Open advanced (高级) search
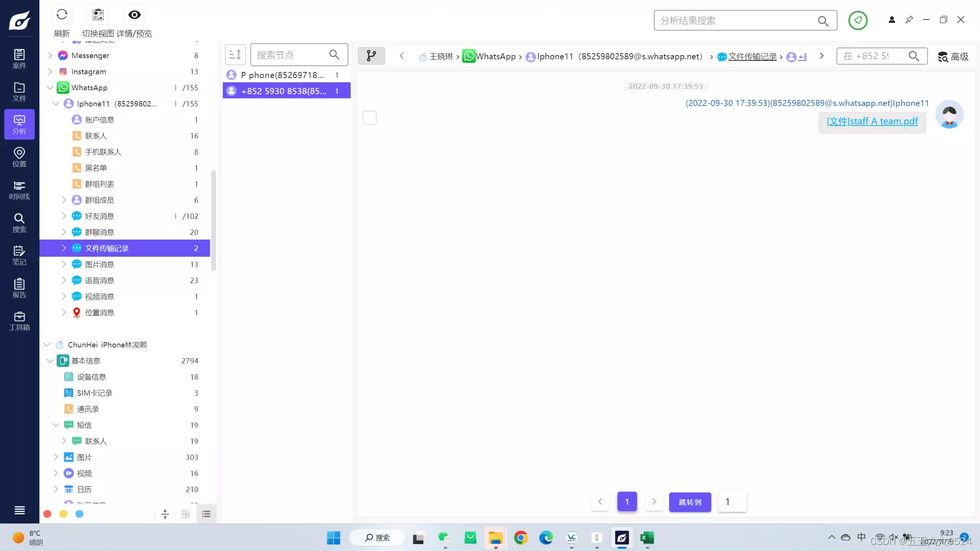The height and width of the screenshot is (551, 980). click(x=953, y=57)
